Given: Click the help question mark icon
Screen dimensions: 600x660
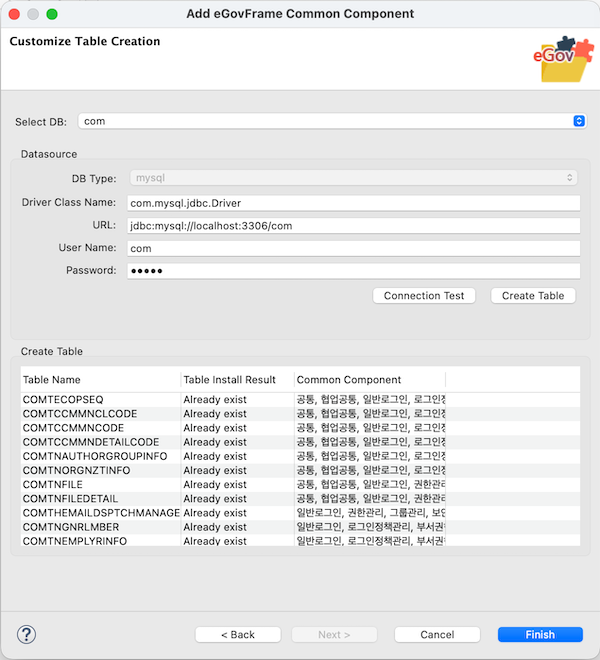Looking at the screenshot, I should click(27, 634).
